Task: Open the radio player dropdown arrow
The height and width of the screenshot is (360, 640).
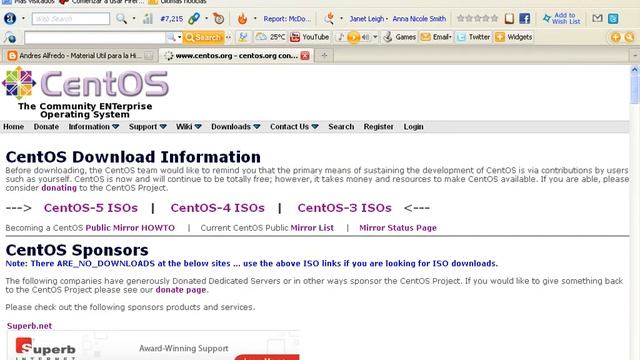Action: pyautogui.click(x=375, y=38)
